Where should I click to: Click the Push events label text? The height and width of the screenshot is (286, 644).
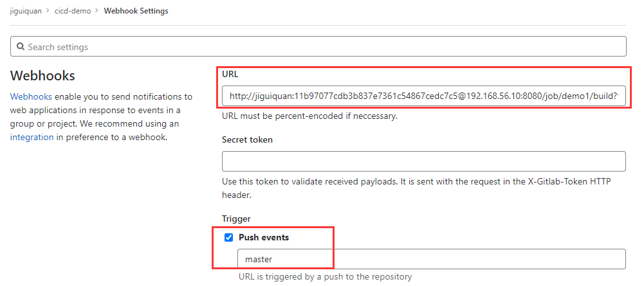tap(264, 238)
